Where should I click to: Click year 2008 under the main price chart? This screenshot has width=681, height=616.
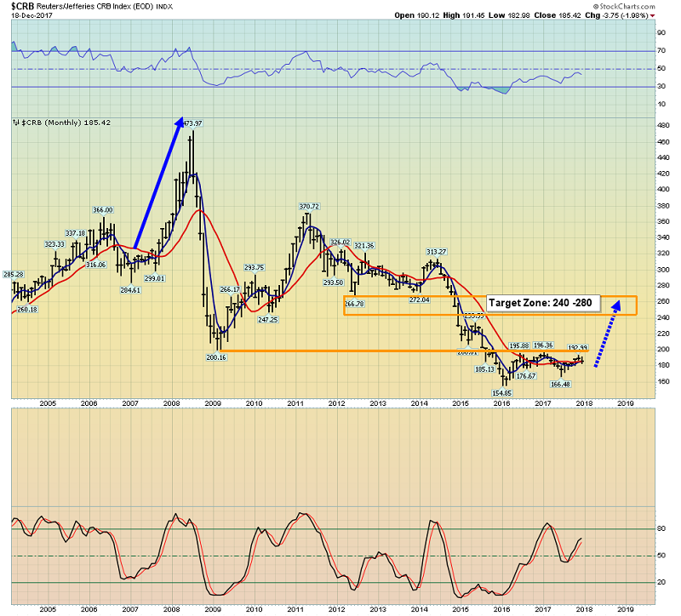pos(172,403)
